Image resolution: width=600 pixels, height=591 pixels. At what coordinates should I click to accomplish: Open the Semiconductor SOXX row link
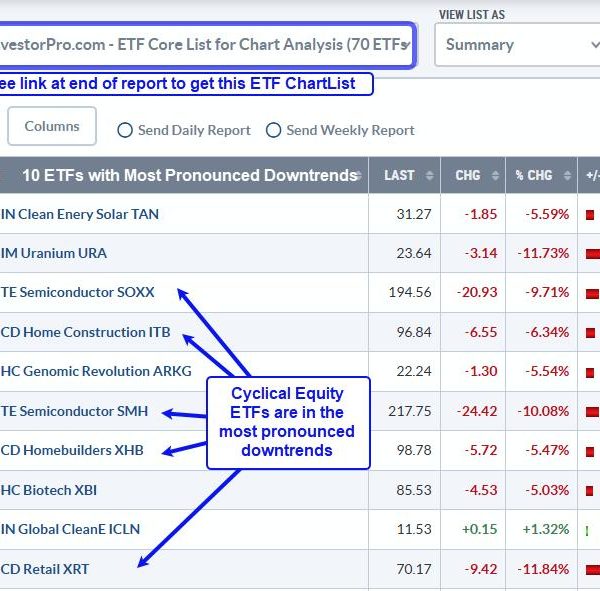[77, 292]
